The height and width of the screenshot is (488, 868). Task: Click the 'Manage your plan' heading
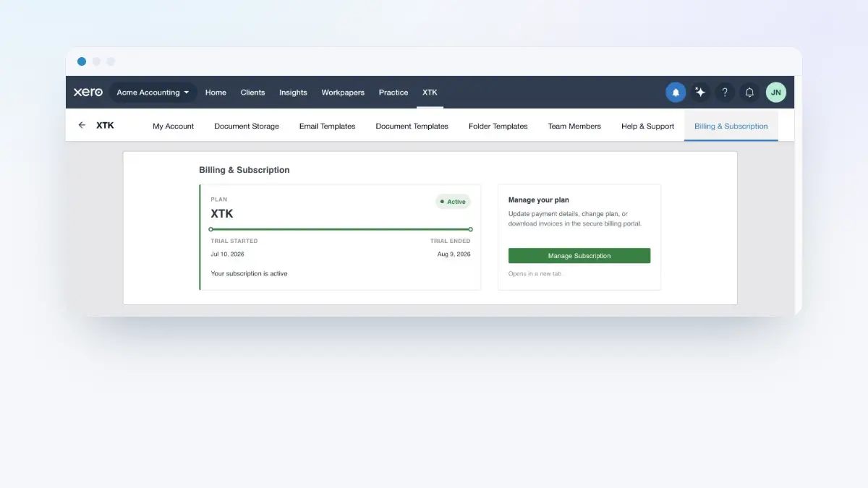tap(539, 200)
